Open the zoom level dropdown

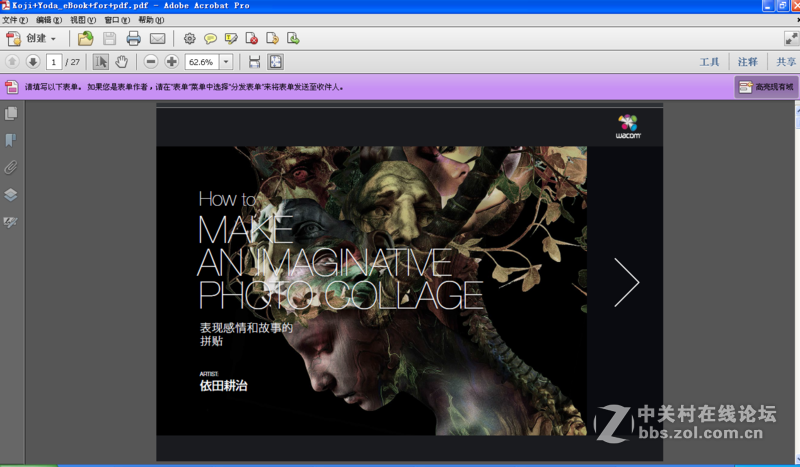226,62
